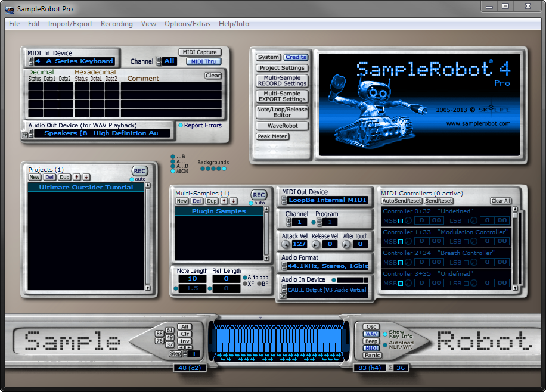The width and height of the screenshot is (546, 392).
Task: Move the selected project down in the Projects panel
Action: (x=86, y=177)
